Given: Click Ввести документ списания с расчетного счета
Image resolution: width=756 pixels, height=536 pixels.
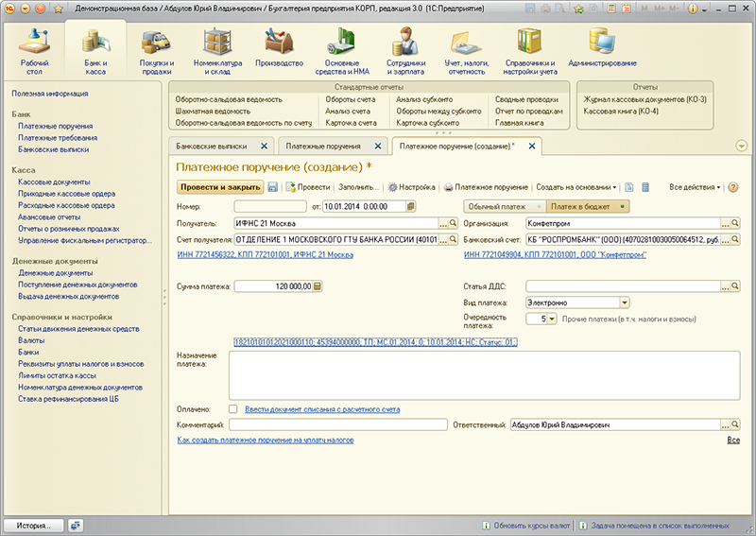Looking at the screenshot, I should point(322,409).
